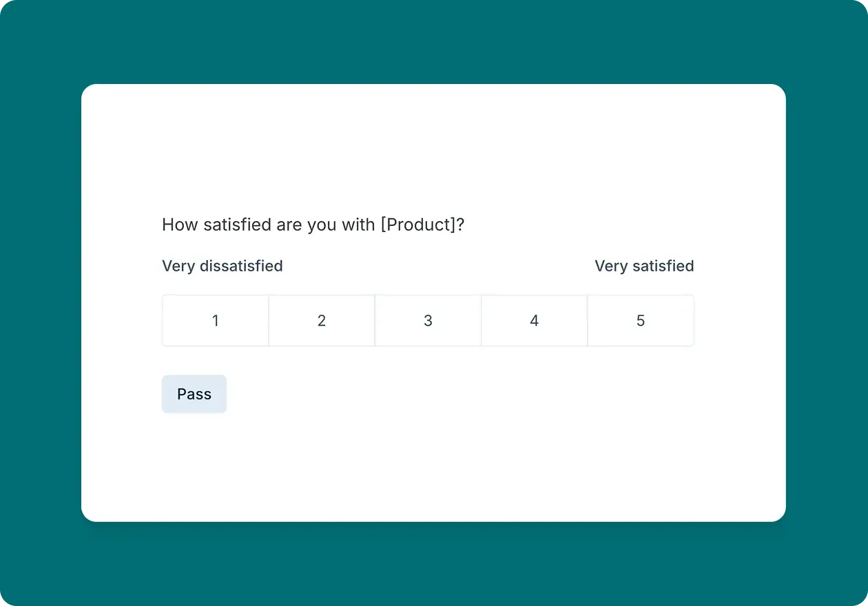Rate the product as very satisfied with 5
Screen dimensions: 868x606
[x=640, y=320]
